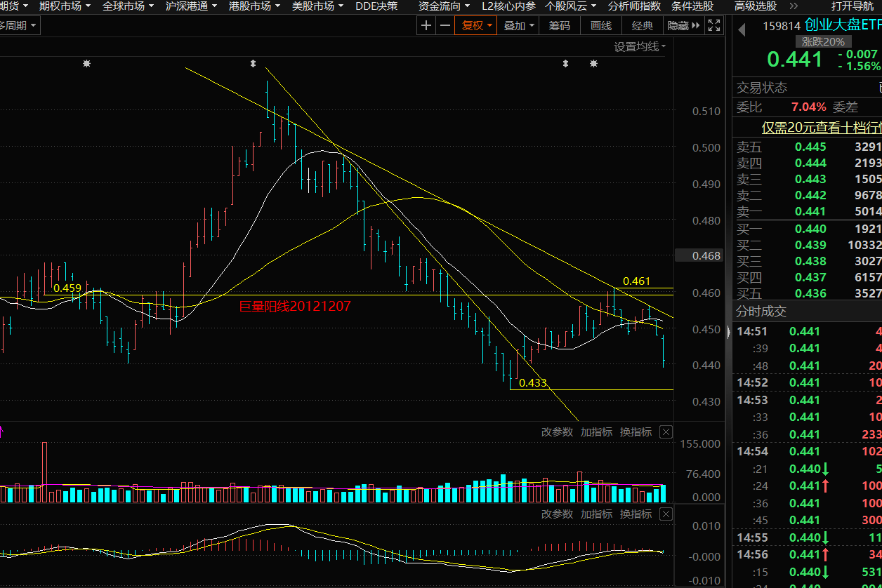Open the 港股市场 menu
This screenshot has height=588, width=882.
pyautogui.click(x=254, y=6)
